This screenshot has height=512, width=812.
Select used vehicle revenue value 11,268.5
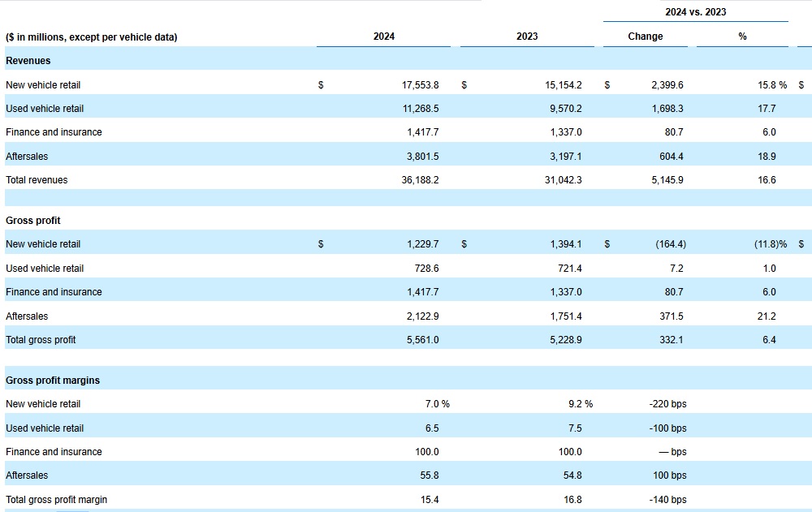coord(420,109)
